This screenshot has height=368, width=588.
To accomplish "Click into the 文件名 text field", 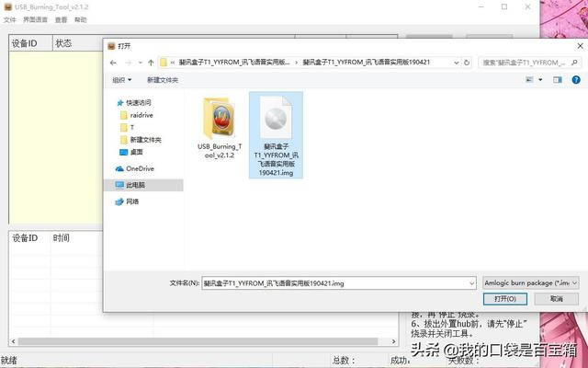I will pos(335,282).
